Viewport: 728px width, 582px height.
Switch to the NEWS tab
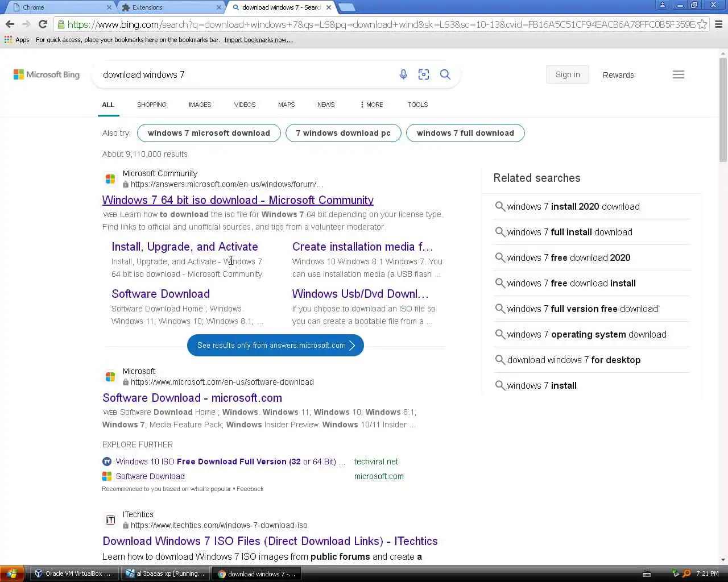click(x=326, y=105)
